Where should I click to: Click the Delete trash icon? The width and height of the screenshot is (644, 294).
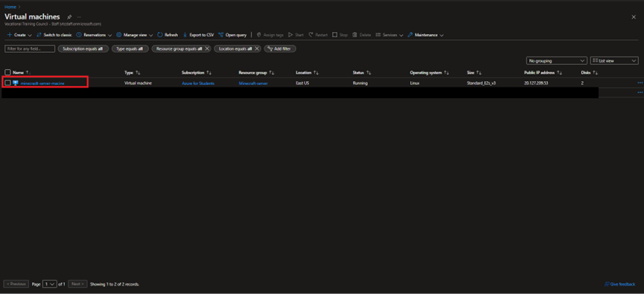point(354,35)
